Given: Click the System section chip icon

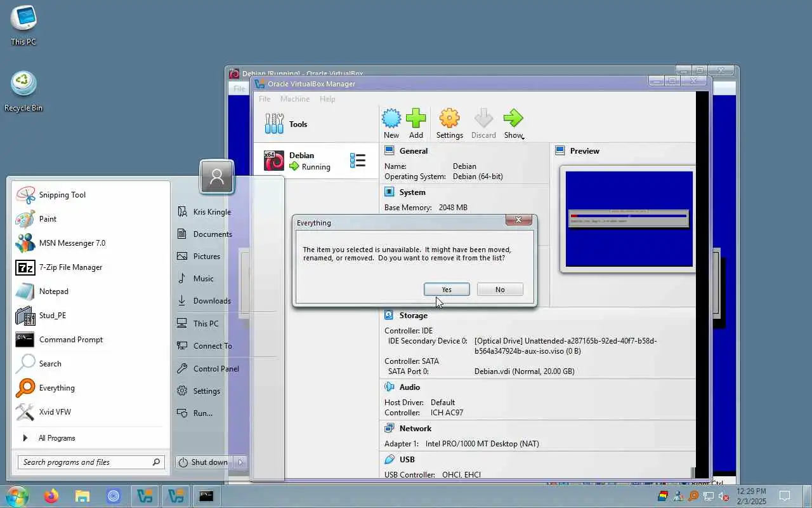Looking at the screenshot, I should point(390,192).
